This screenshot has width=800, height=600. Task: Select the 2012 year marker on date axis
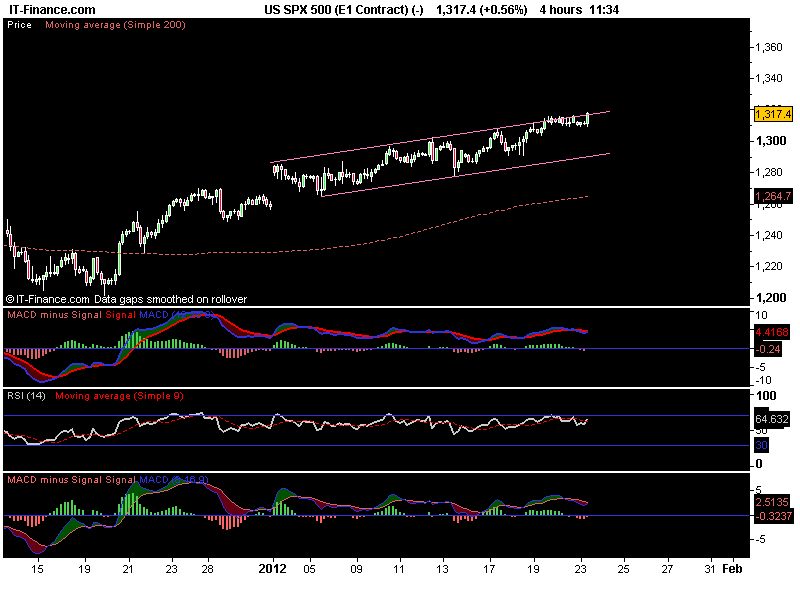272,569
